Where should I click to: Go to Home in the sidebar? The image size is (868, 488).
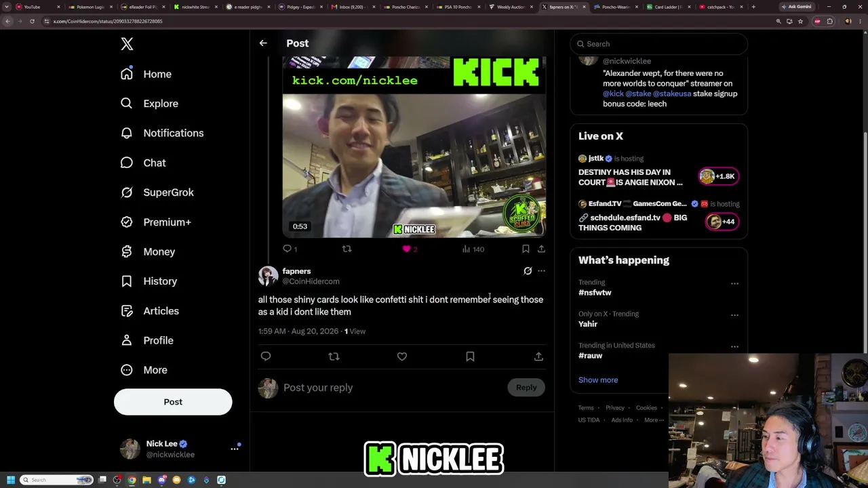[x=146, y=74]
